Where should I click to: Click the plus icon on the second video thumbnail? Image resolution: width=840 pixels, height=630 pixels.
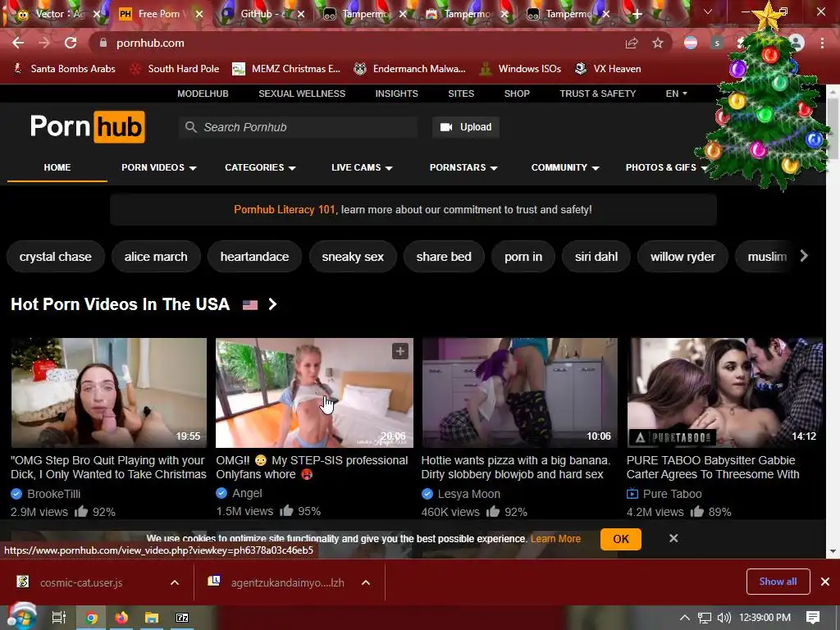400,351
